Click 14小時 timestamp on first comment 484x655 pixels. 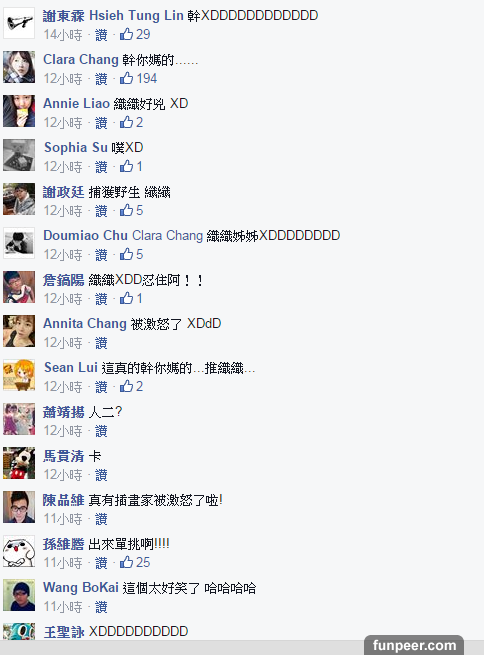[x=63, y=35]
